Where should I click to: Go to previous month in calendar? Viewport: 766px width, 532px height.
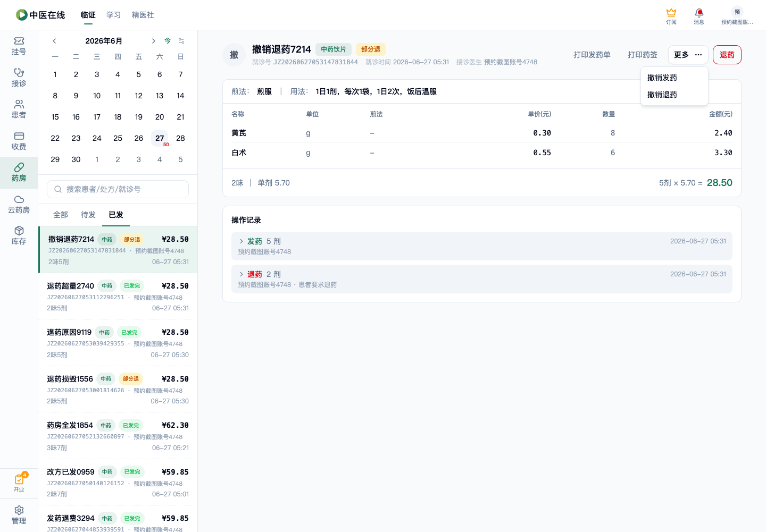pos(54,41)
